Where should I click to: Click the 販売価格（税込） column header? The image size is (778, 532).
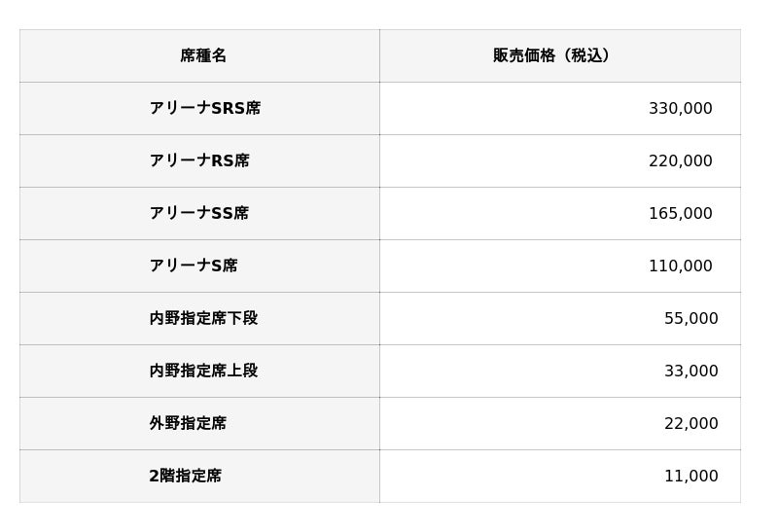[x=551, y=56]
